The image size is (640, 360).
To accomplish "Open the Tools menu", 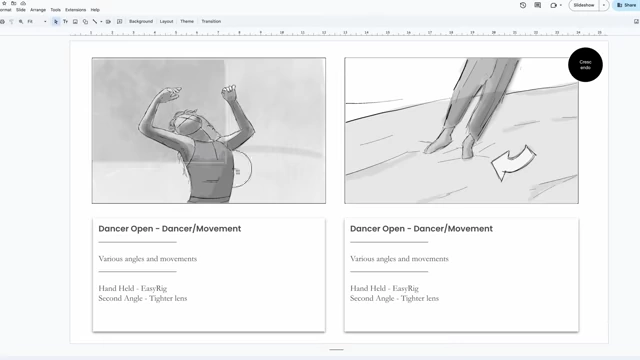I will (x=56, y=10).
